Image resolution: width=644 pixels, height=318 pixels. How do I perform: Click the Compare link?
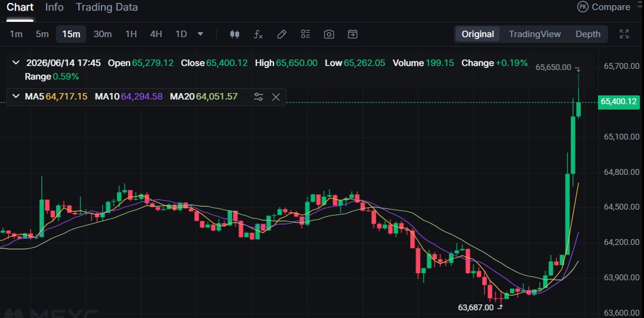(x=611, y=7)
